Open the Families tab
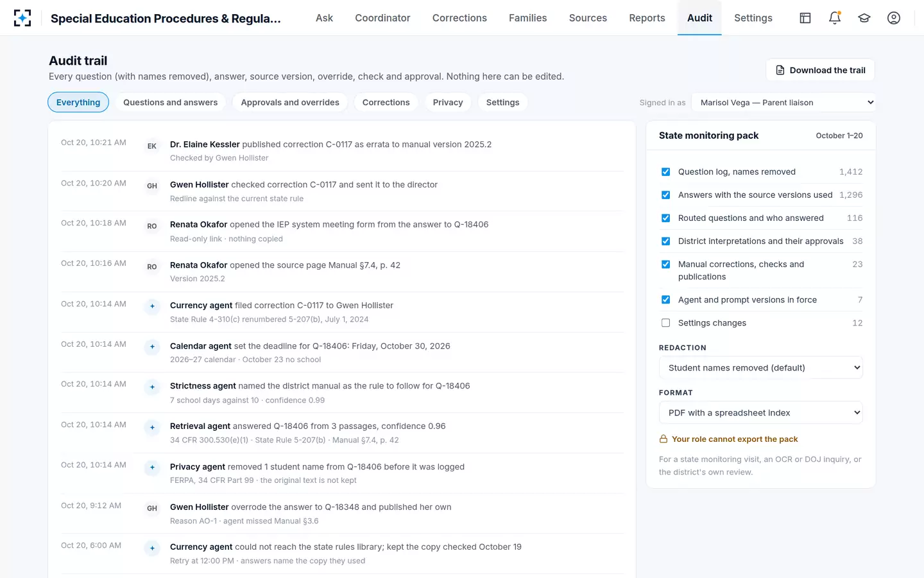 pos(528,18)
